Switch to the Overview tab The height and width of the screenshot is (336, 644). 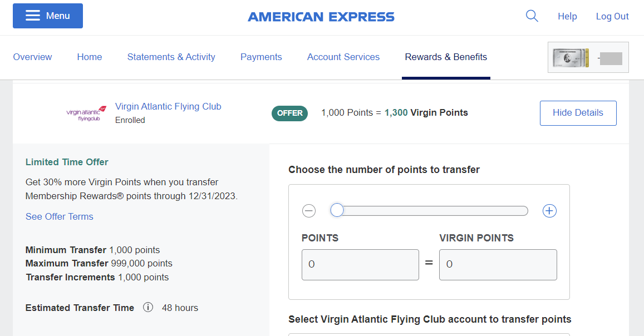pos(32,57)
